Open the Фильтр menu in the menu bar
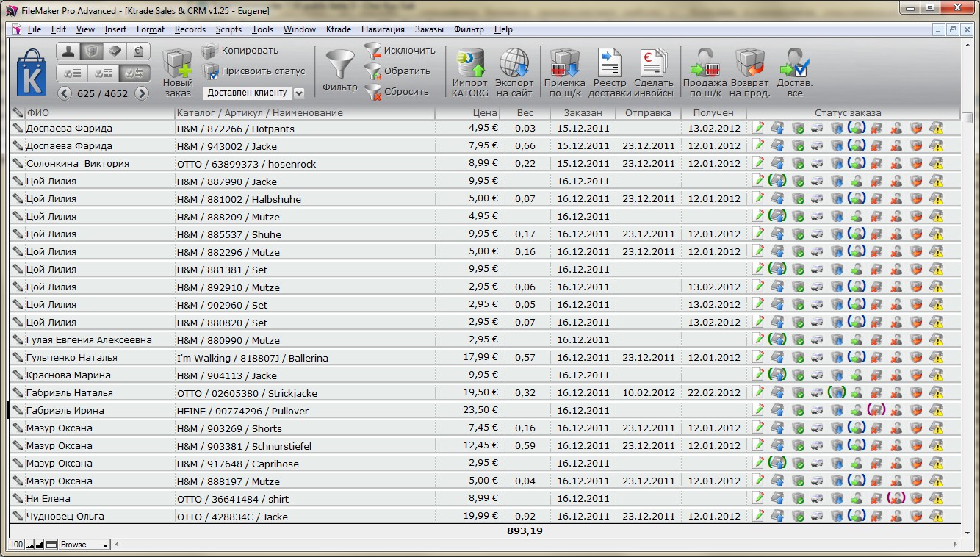 469,29
